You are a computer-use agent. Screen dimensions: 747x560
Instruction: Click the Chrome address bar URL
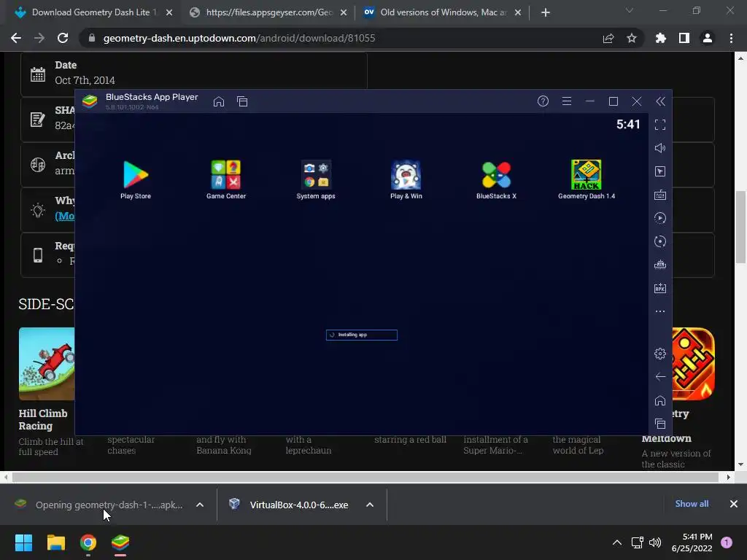[239, 38]
